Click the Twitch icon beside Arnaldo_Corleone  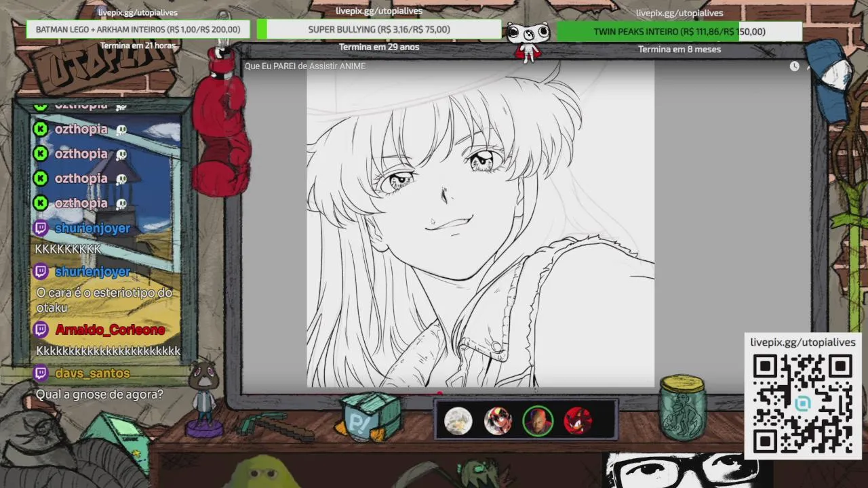coord(41,330)
